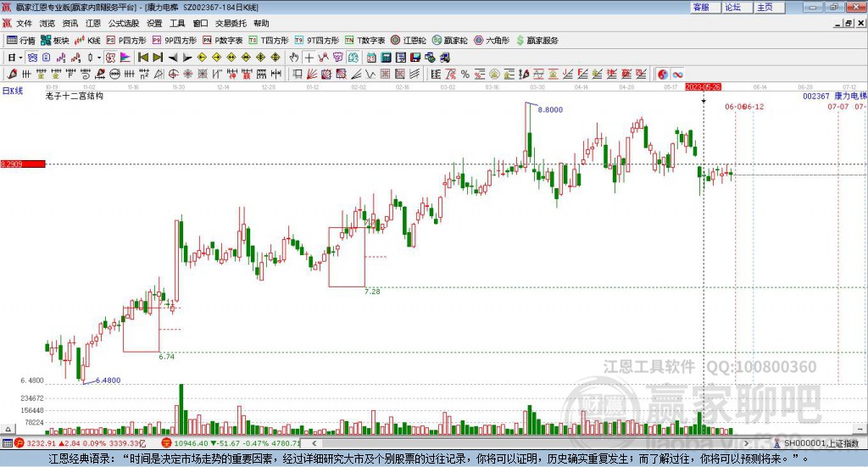Open the 浏览 menu
The height and width of the screenshot is (467, 868).
tap(47, 23)
